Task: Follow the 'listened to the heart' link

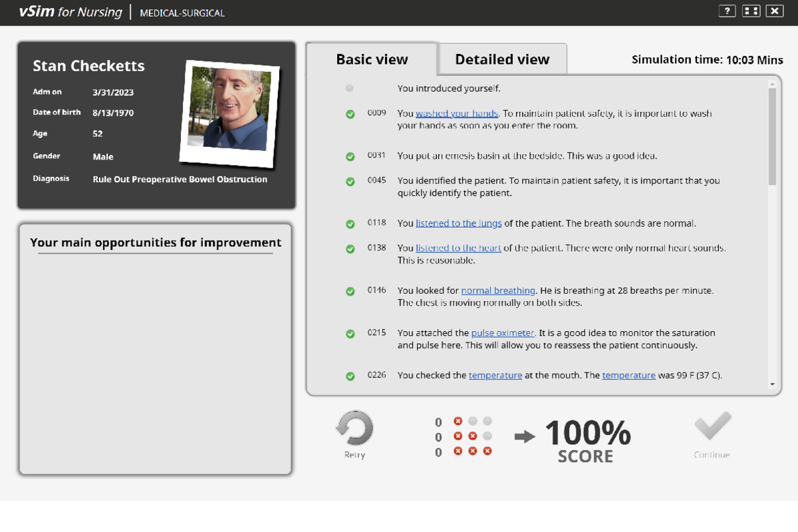Action: tap(458, 248)
